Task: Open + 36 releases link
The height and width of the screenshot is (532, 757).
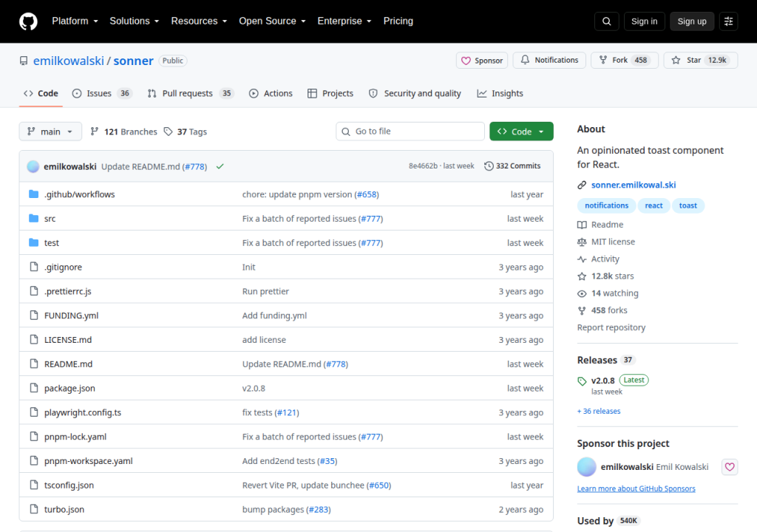Action: (599, 412)
